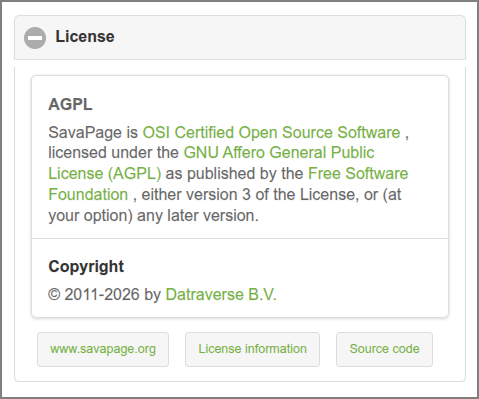
Task: Click the License information button
Action: 252,349
